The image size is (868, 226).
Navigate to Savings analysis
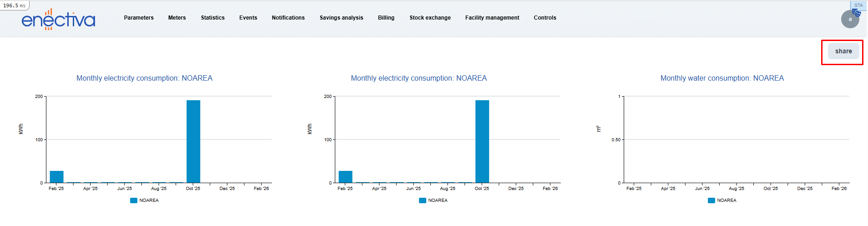coord(341,18)
